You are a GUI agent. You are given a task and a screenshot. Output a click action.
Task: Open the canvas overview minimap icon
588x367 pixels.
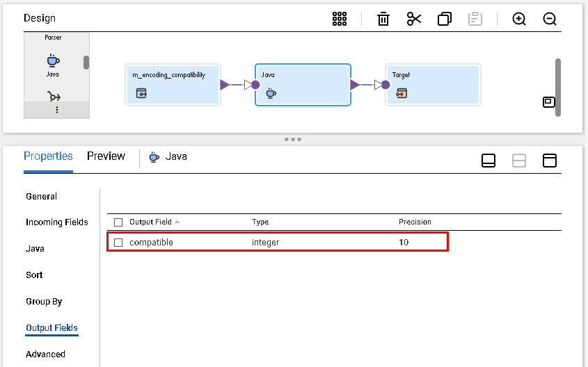click(548, 102)
